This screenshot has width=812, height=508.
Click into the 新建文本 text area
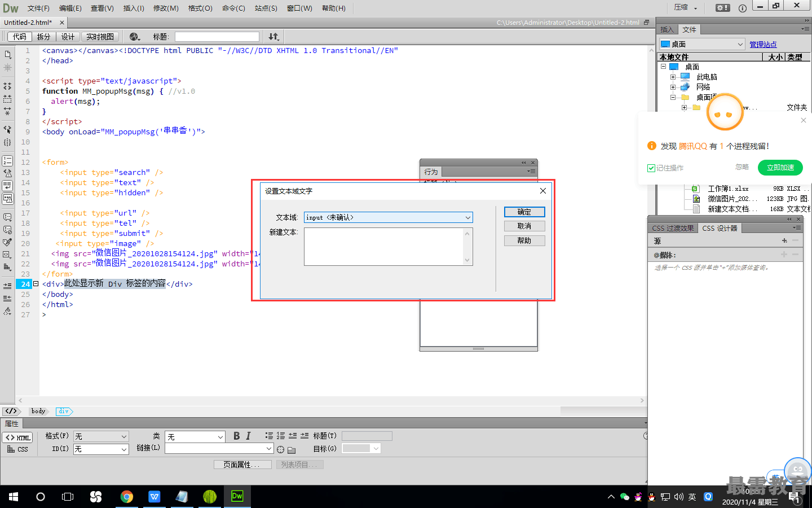(389, 247)
